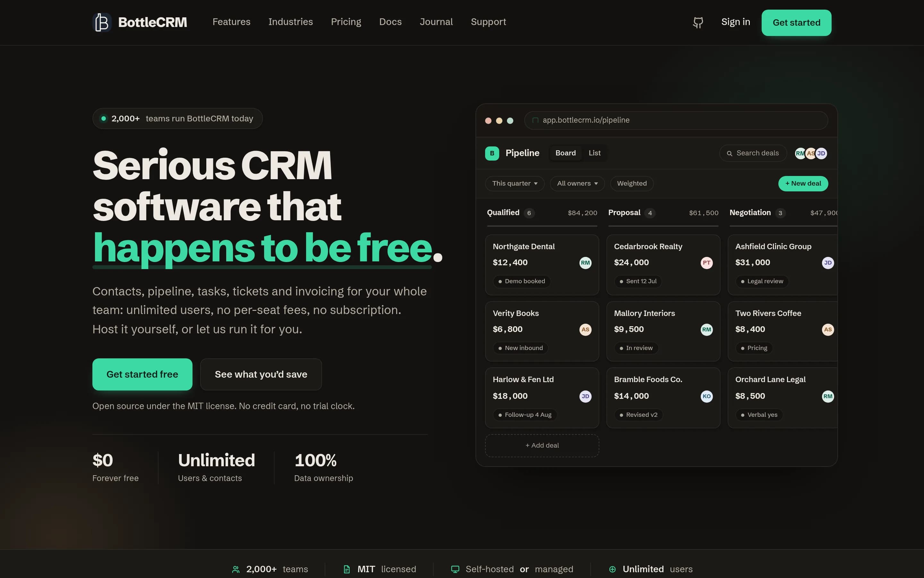This screenshot has width=924, height=578.
Task: Open the GitHub repository icon
Action: click(x=698, y=22)
